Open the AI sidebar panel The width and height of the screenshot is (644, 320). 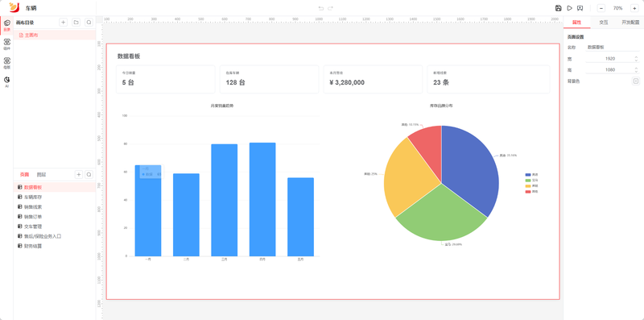(6, 81)
